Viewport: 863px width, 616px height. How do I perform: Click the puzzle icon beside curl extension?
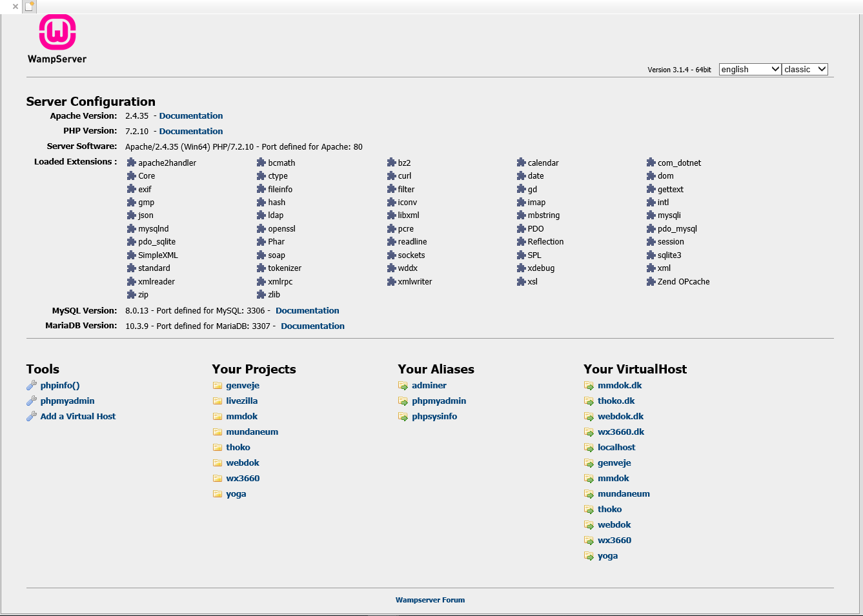coord(392,175)
